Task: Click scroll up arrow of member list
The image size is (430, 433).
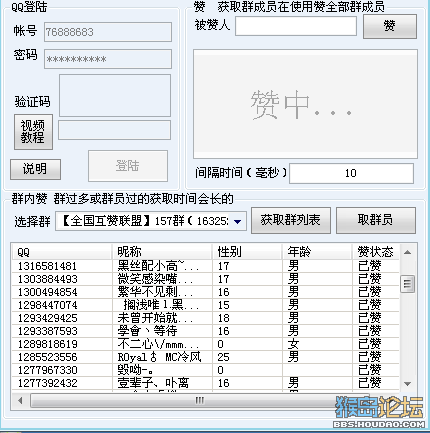Action: click(407, 252)
